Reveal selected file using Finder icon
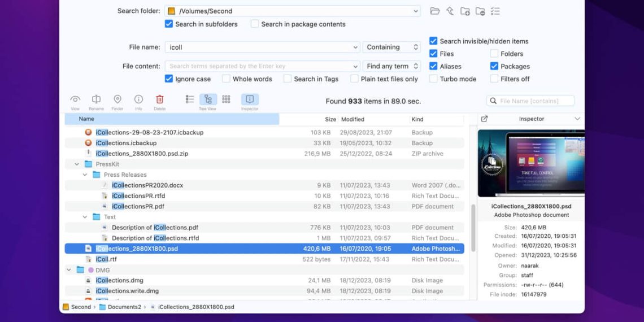Viewport: 644px width, 322px height. point(118,99)
